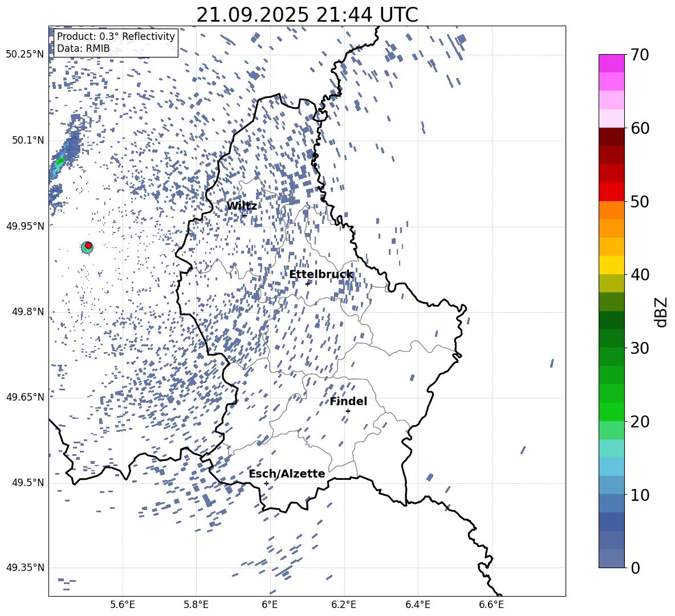Click the red radar location dot
The height and width of the screenshot is (616, 675).
(x=88, y=246)
